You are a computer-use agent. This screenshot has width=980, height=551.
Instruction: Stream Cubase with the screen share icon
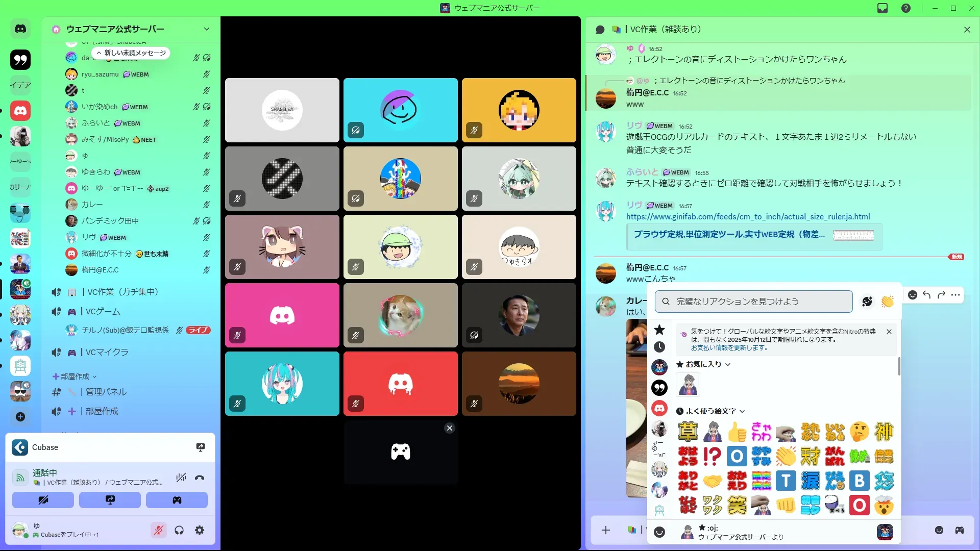[x=201, y=447]
